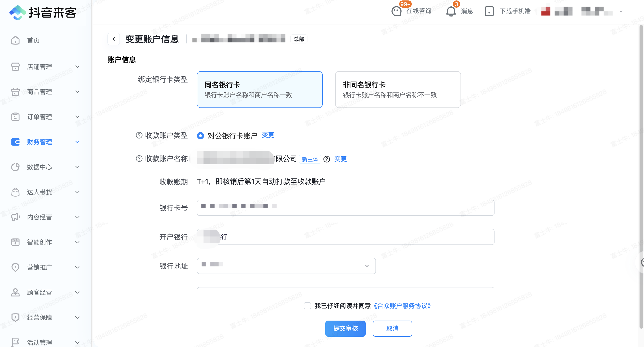
Task: Open 财务管理 menu item
Action: (40, 142)
